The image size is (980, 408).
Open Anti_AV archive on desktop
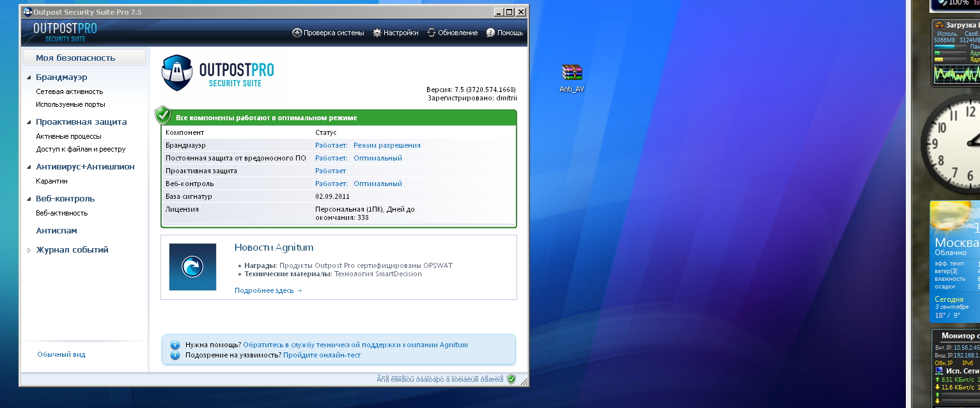pos(572,79)
